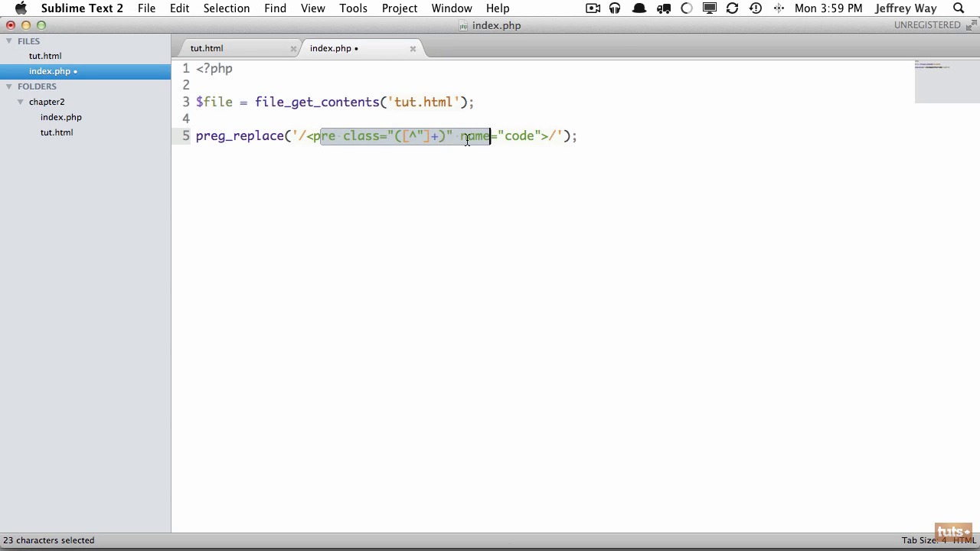The height and width of the screenshot is (551, 980).
Task: Open Spotlight search magnifier
Action: click(959, 8)
